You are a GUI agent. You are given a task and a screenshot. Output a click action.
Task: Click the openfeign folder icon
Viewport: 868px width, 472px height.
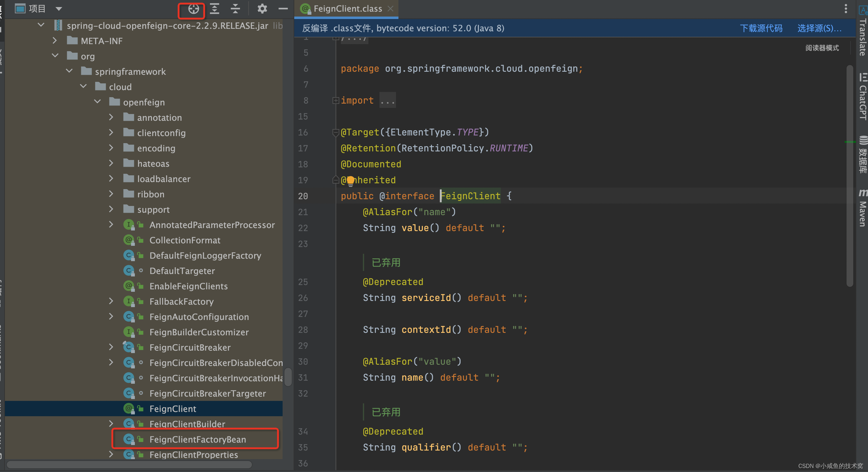point(115,101)
